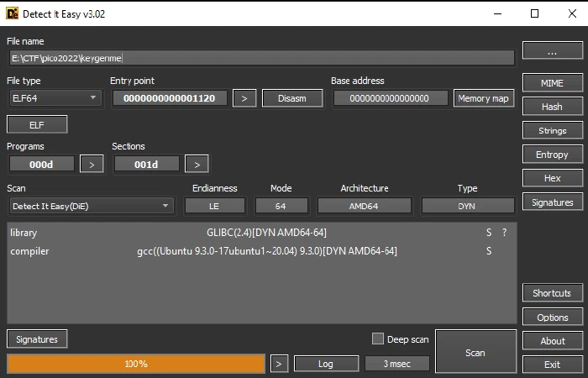Click the arrow next to Entry point
The image size is (588, 378).
tap(244, 98)
